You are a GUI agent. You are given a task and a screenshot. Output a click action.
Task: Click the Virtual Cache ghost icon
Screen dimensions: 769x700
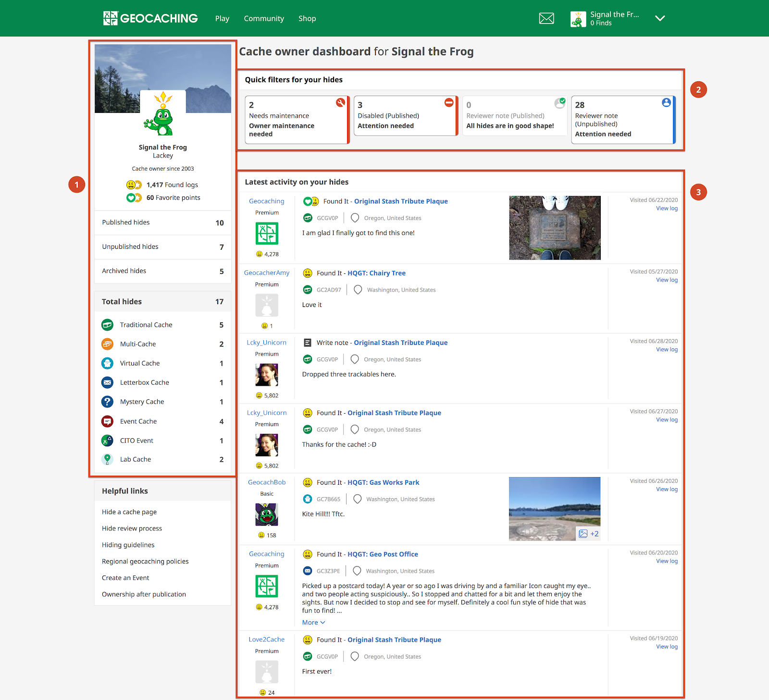click(107, 363)
